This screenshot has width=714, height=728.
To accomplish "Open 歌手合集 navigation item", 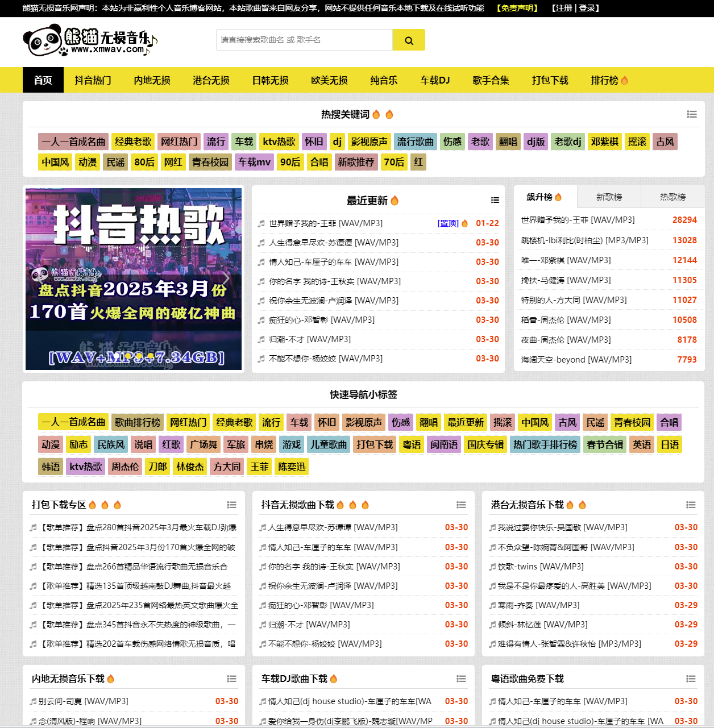I will (491, 80).
